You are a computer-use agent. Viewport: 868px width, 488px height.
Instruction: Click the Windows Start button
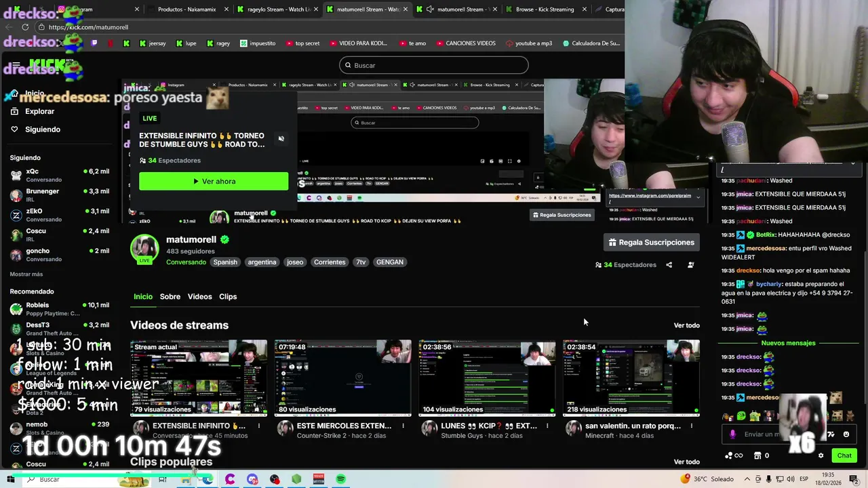(10, 479)
